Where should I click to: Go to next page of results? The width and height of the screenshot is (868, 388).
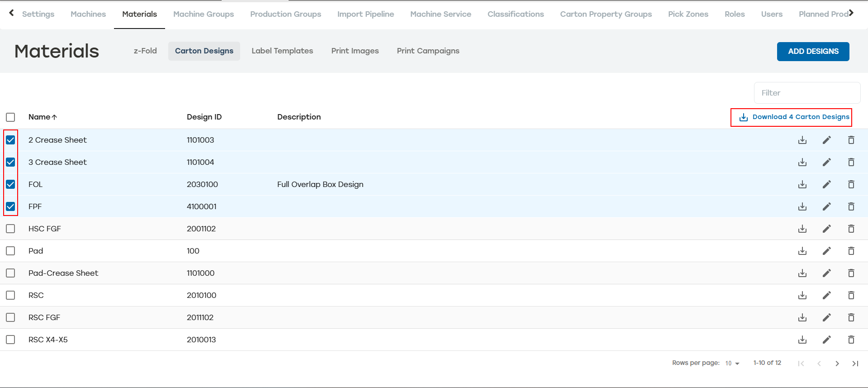837,363
